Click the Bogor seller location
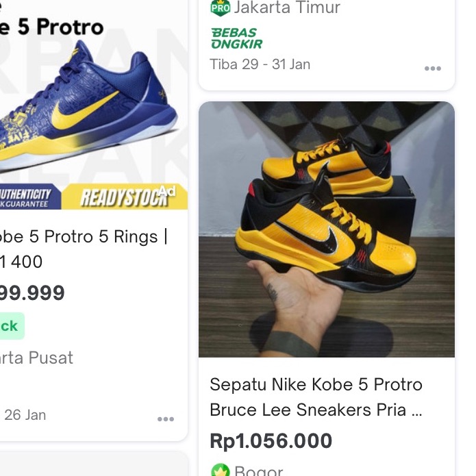Screen dimensions: 476x476 (x=259, y=471)
